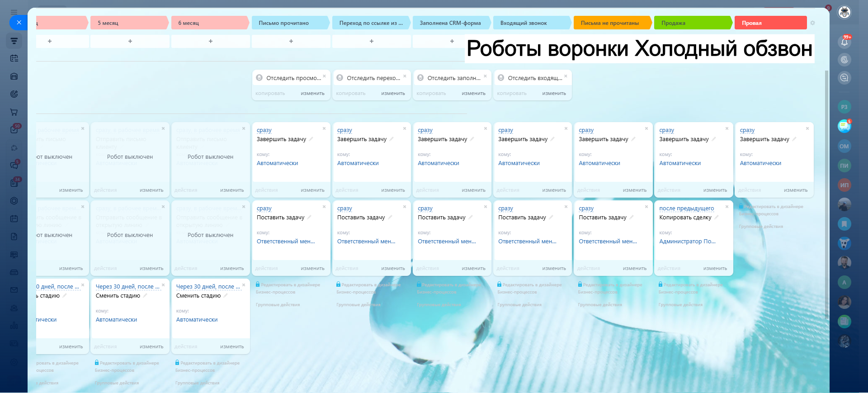Change responsible Администратор По...
Screen dimensions: 868x393
point(687,241)
